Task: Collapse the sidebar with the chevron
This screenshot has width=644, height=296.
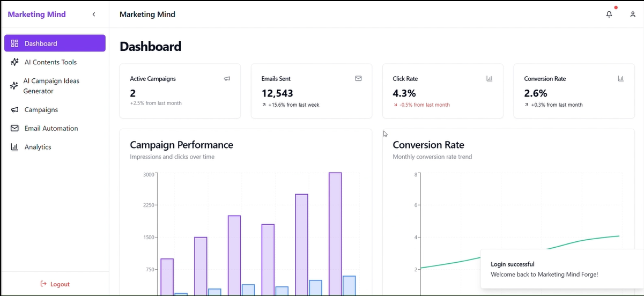Action: click(94, 14)
